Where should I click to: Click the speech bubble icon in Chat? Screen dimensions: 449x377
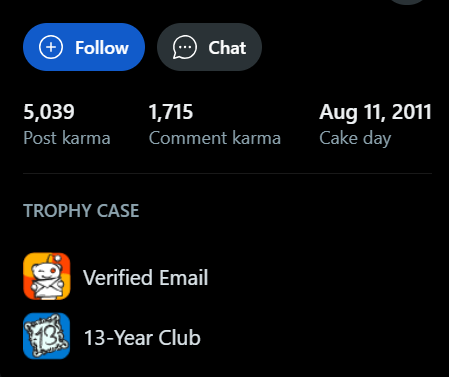coord(185,47)
